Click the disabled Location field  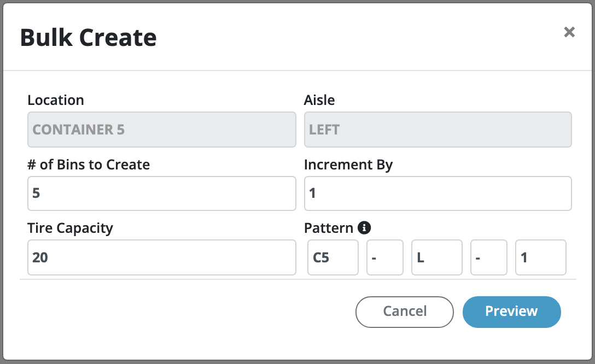(x=161, y=130)
